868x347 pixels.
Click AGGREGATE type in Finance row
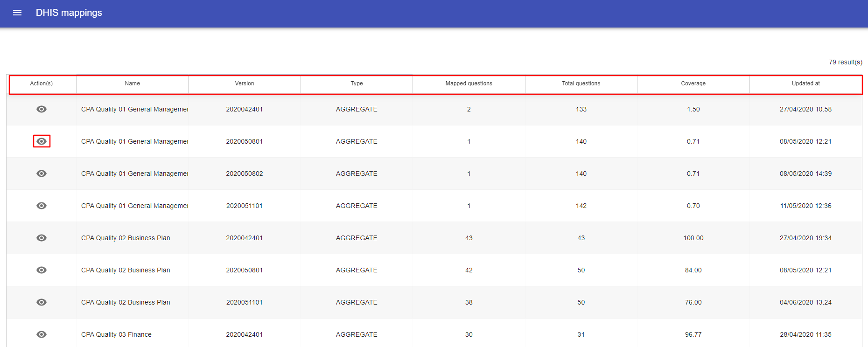click(x=357, y=334)
